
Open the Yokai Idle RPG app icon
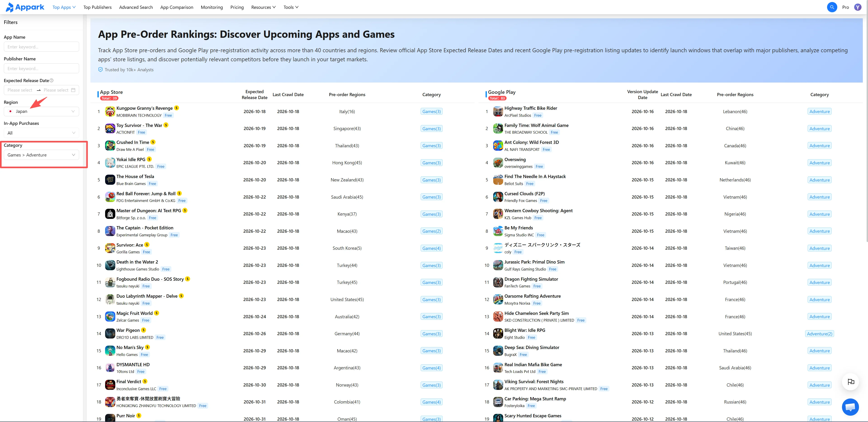click(110, 163)
